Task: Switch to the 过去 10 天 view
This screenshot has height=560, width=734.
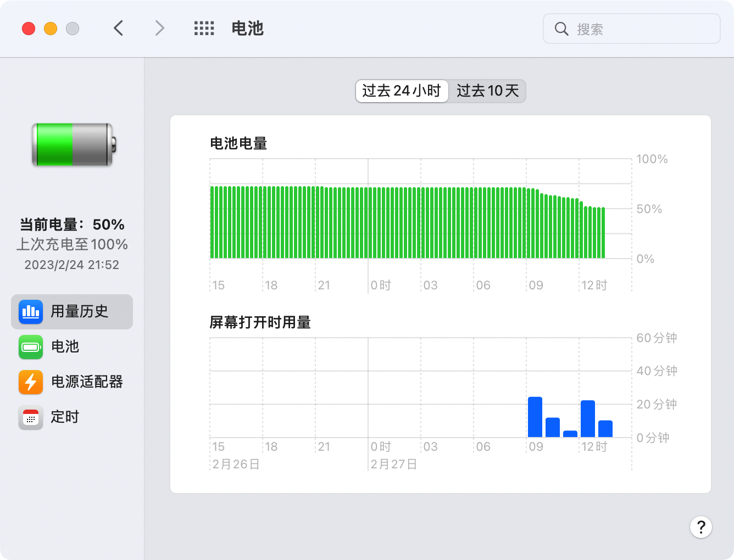Action: click(x=487, y=91)
